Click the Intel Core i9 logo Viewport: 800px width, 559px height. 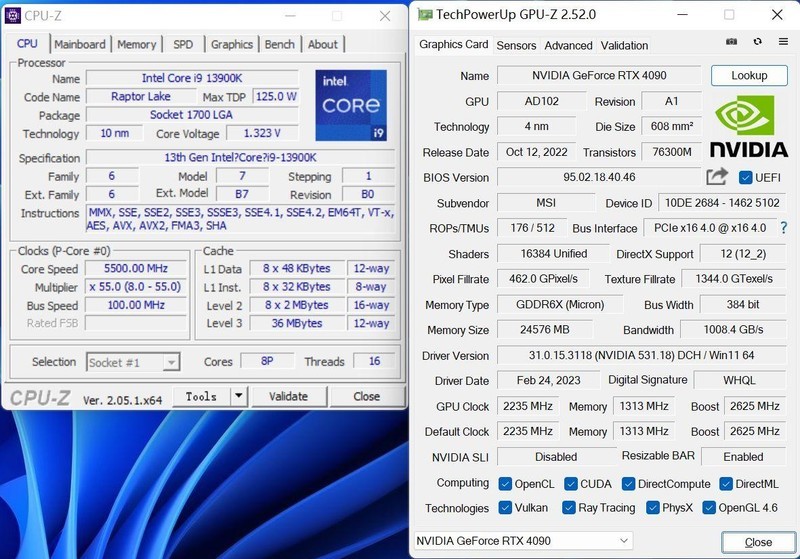coord(350,105)
